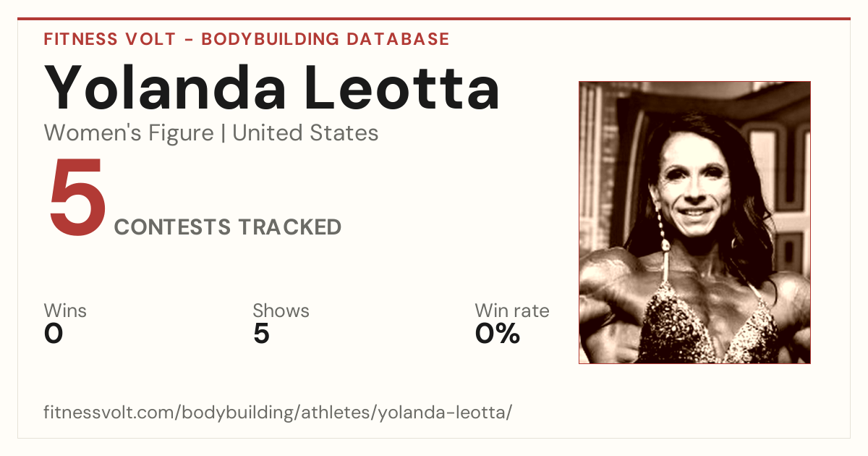
Task: Click the Women's Figure division text
Action: (129, 133)
